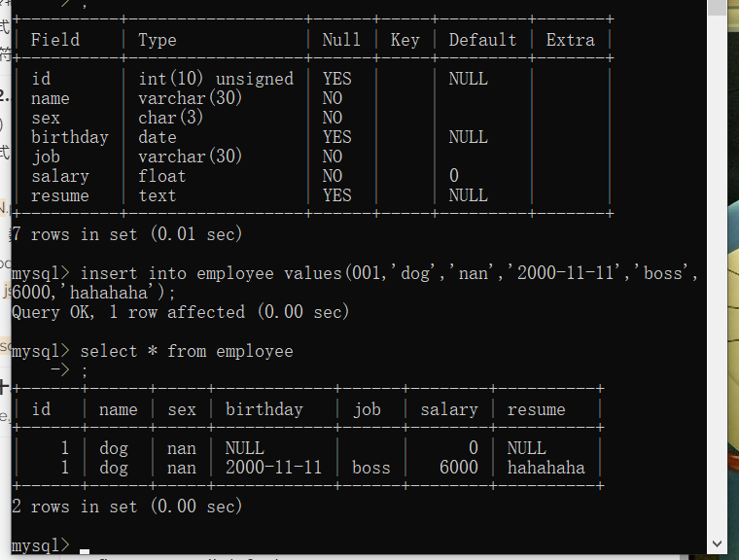The height and width of the screenshot is (560, 739).
Task: Click 'salary' field in describe table
Action: pos(60,176)
